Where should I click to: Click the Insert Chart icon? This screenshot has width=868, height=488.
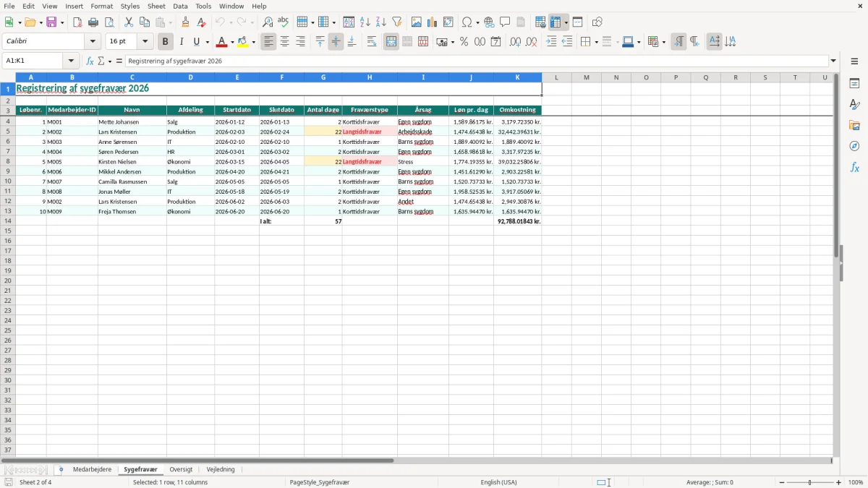433,22
